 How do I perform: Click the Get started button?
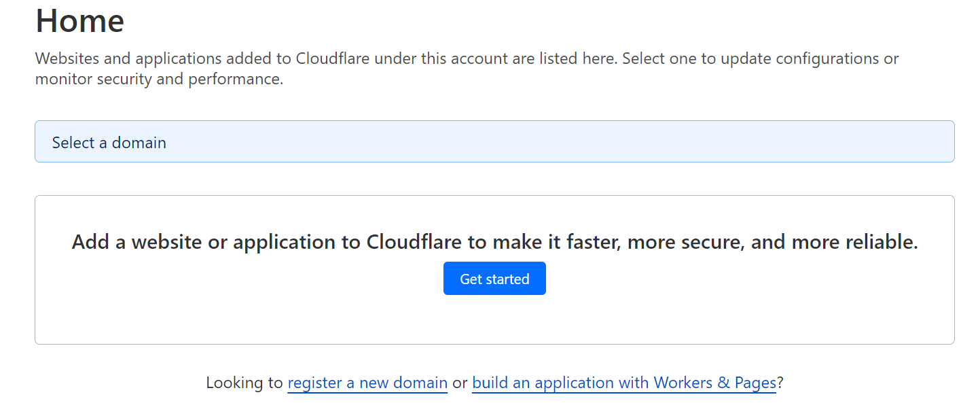coord(494,279)
